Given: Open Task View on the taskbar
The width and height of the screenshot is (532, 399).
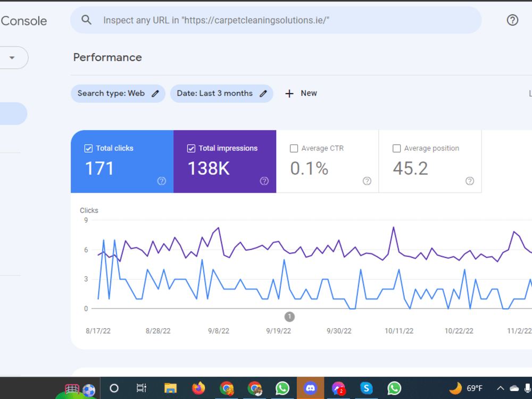Looking at the screenshot, I should tap(142, 388).
